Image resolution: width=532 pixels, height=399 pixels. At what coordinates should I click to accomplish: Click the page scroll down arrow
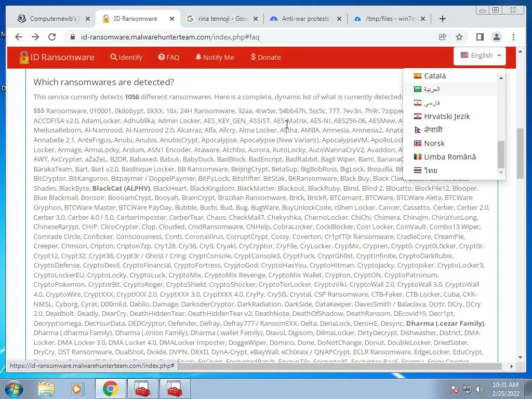tap(520, 357)
